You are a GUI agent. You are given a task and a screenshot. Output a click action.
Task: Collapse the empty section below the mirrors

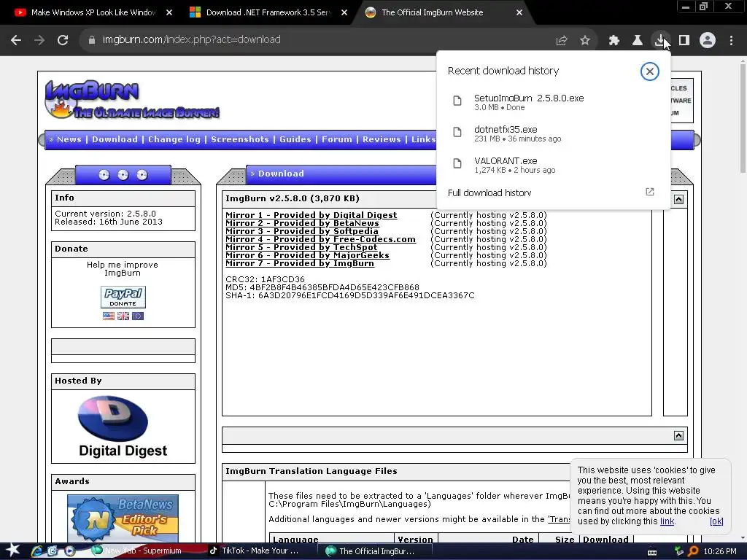[679, 436]
